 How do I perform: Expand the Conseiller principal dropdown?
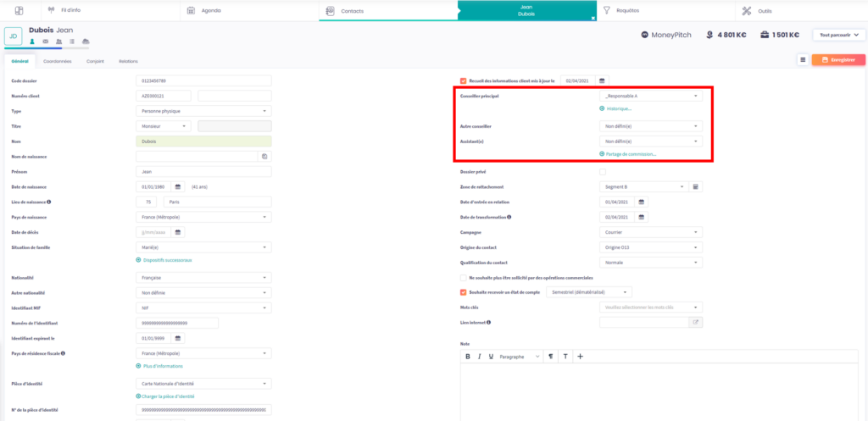point(651,97)
